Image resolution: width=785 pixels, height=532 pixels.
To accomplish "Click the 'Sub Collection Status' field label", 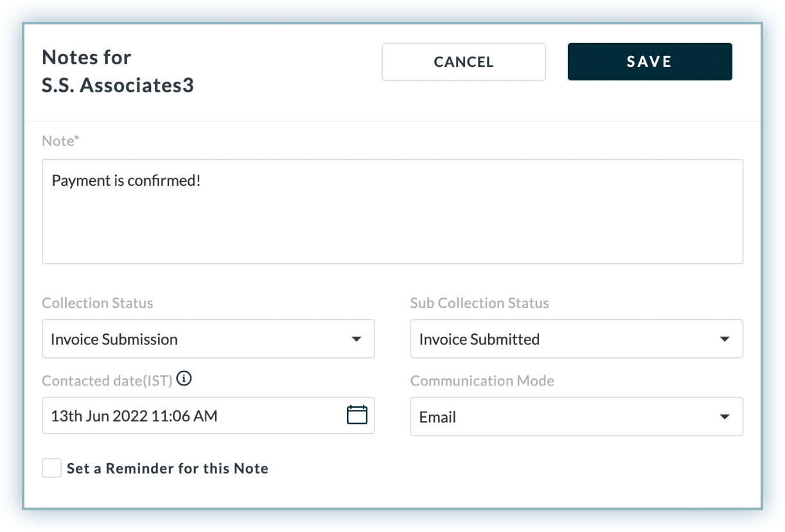I will tap(479, 303).
